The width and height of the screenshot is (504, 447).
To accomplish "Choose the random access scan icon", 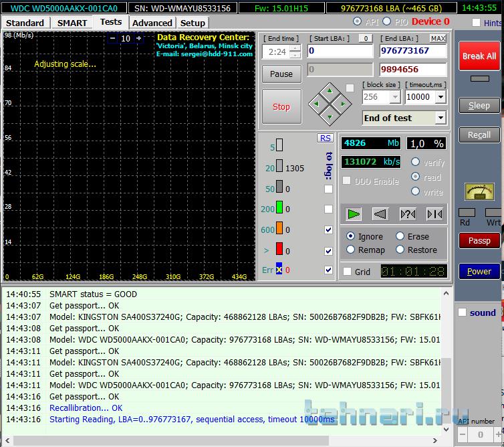I will point(408,214).
